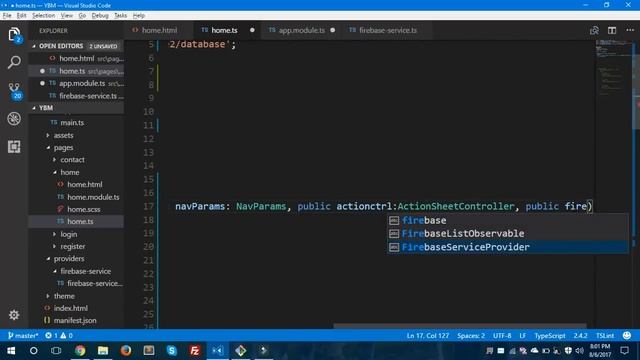Open the Search view in activity bar

(x=14, y=62)
